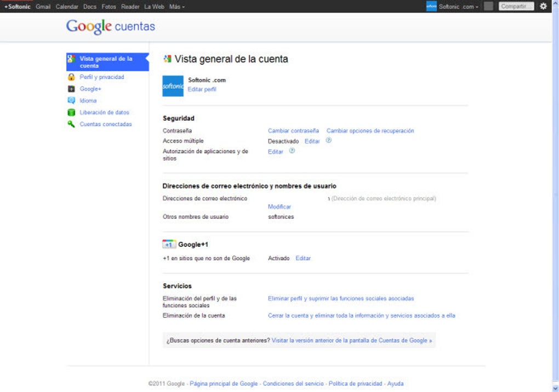
Task: Click Editar for Autorización de aplicaciones
Action: pyautogui.click(x=276, y=152)
